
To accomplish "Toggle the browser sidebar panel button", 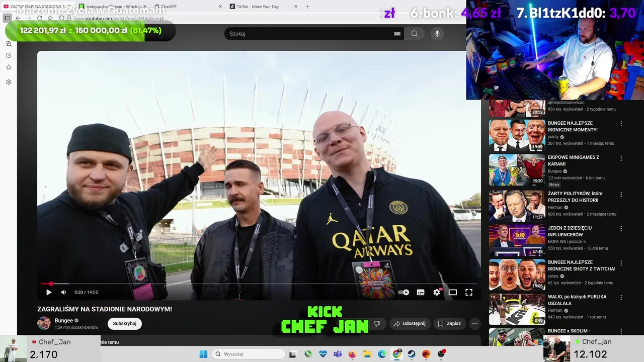I will 7,18.
